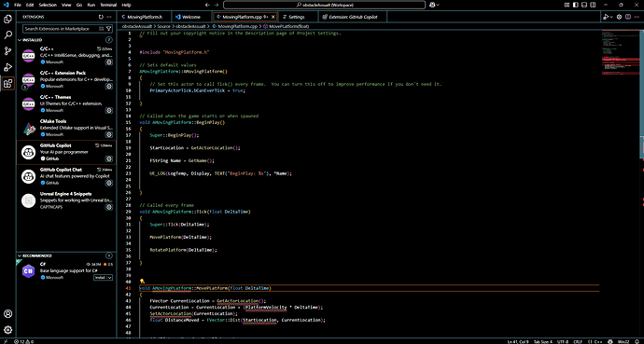Toggle the bottom panel visibility
The height and width of the screenshot is (344, 644).
(583, 5)
